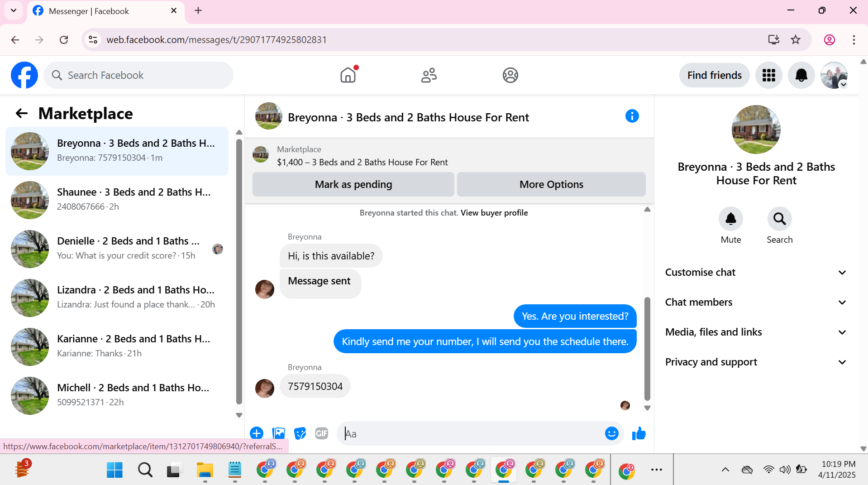Click scroll-down arrow of chat list
The height and width of the screenshot is (485, 868).
239,415
